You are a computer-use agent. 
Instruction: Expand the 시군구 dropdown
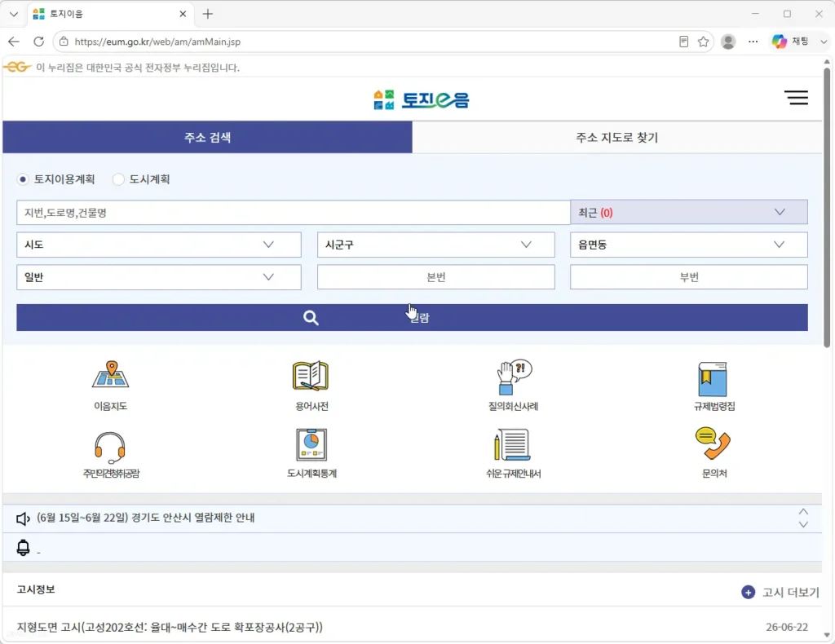435,245
